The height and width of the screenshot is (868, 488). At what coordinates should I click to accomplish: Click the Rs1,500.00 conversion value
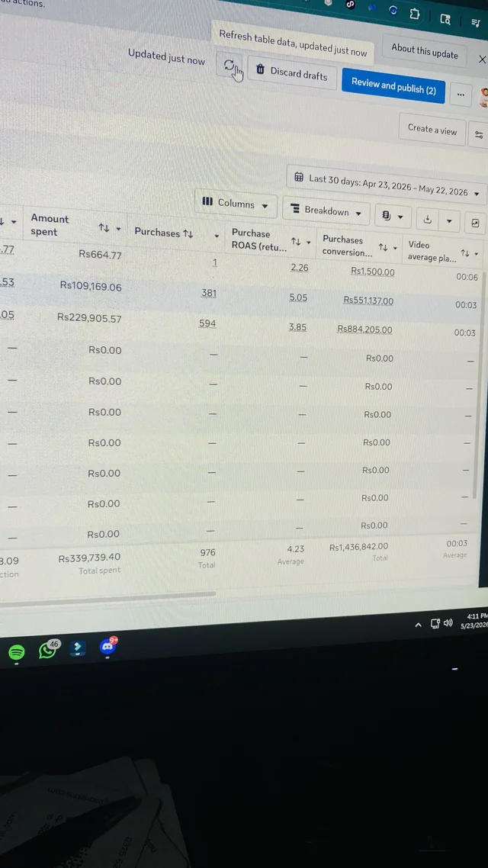(373, 272)
